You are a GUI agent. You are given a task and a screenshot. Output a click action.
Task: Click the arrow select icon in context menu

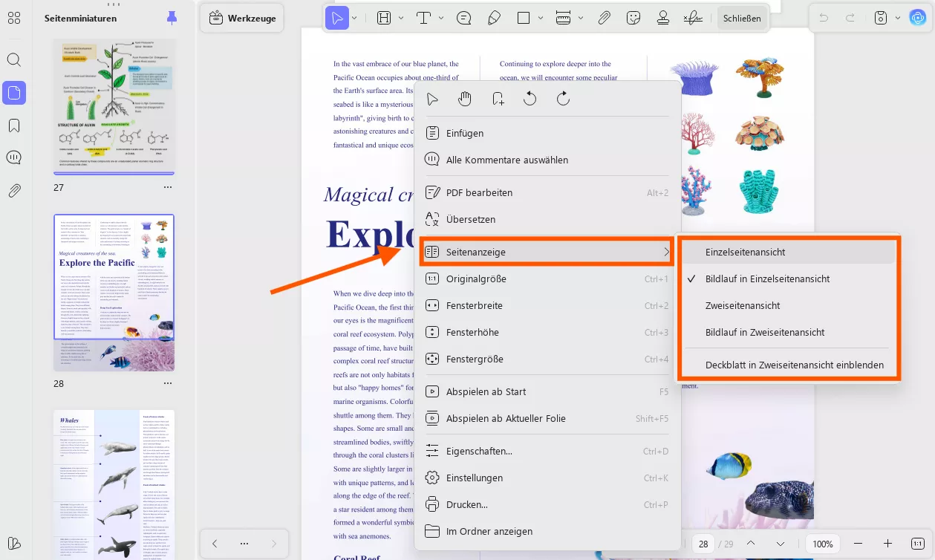432,99
